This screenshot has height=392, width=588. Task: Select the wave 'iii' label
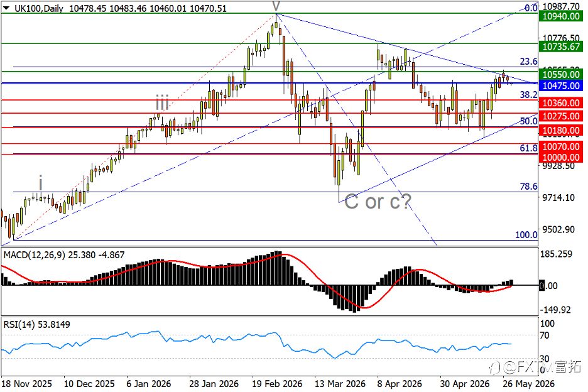[162, 102]
